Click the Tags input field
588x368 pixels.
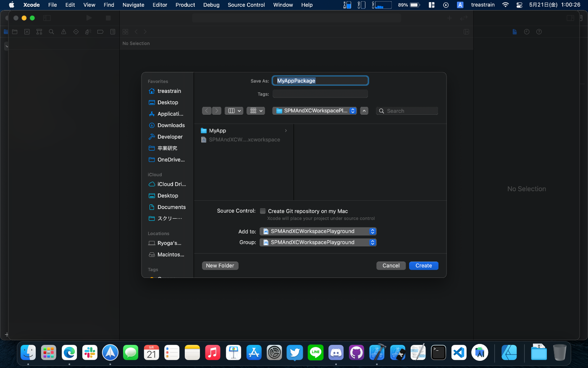tap(320, 94)
